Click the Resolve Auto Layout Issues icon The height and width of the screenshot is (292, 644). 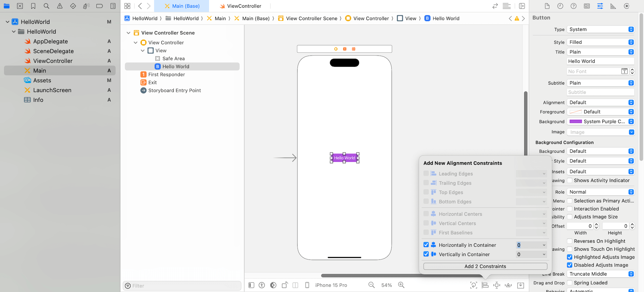pos(508,285)
